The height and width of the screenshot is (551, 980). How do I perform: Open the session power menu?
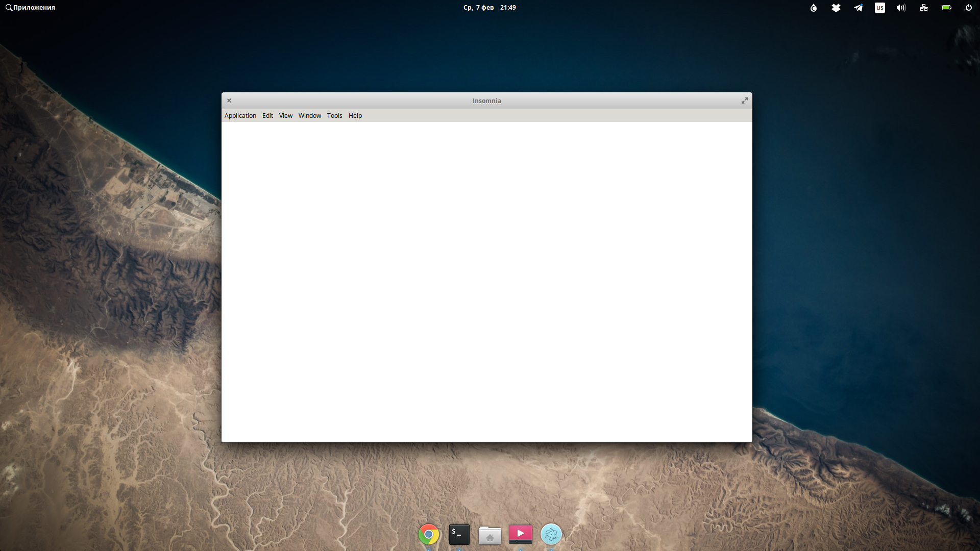pyautogui.click(x=969, y=8)
